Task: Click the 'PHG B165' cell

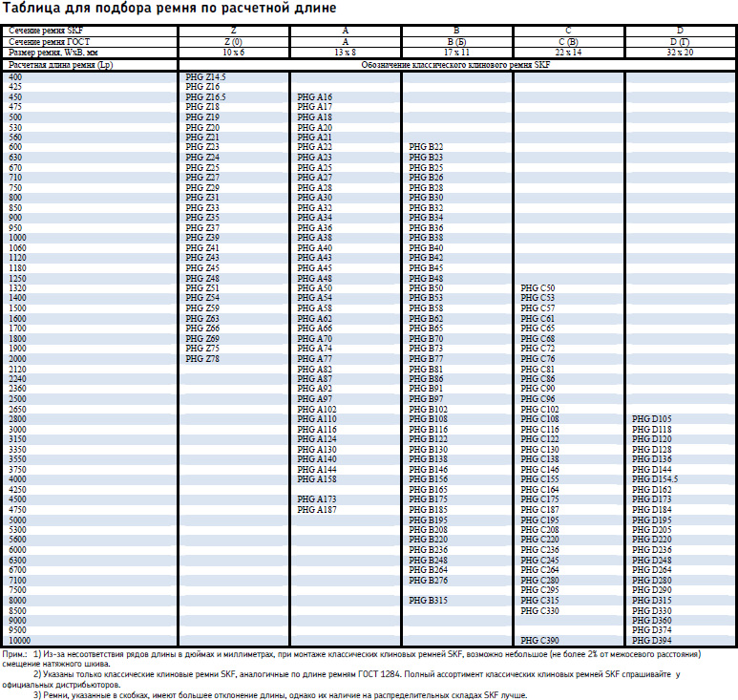Action: (x=428, y=490)
